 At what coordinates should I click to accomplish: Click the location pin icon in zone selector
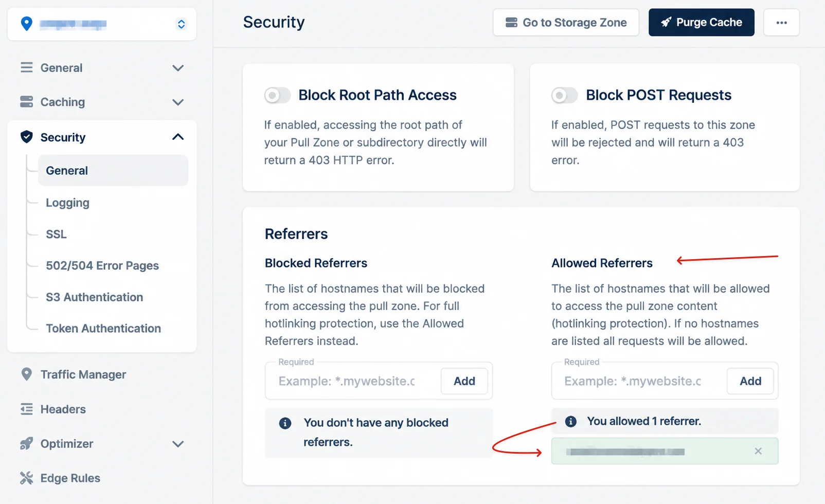coord(26,24)
